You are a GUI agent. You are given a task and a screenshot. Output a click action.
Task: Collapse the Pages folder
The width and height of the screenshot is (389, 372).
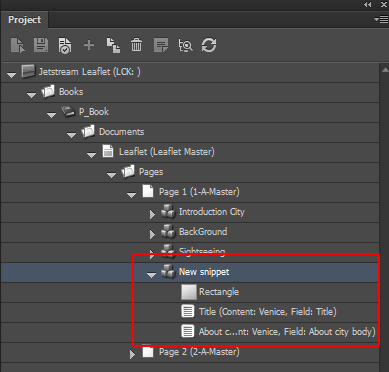pyautogui.click(x=111, y=175)
